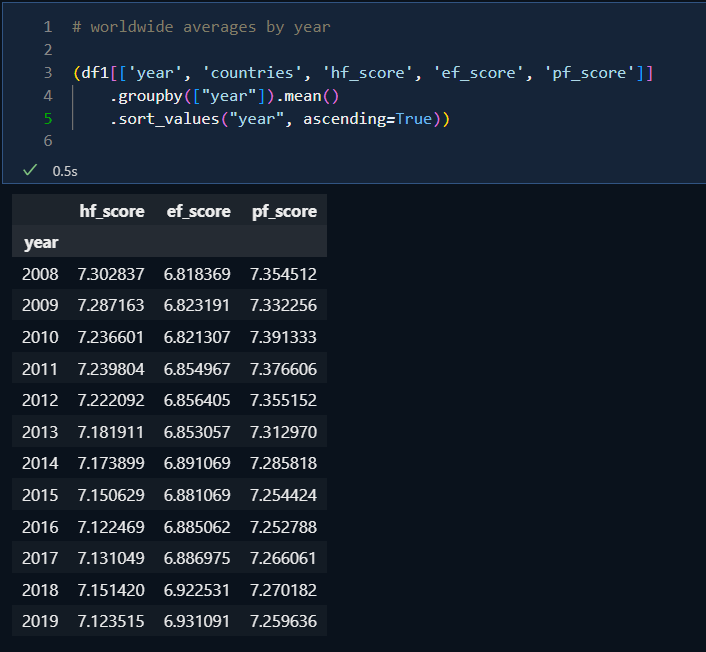This screenshot has height=652, width=706.
Task: Click the ef_score column header in output table
Action: [x=198, y=211]
